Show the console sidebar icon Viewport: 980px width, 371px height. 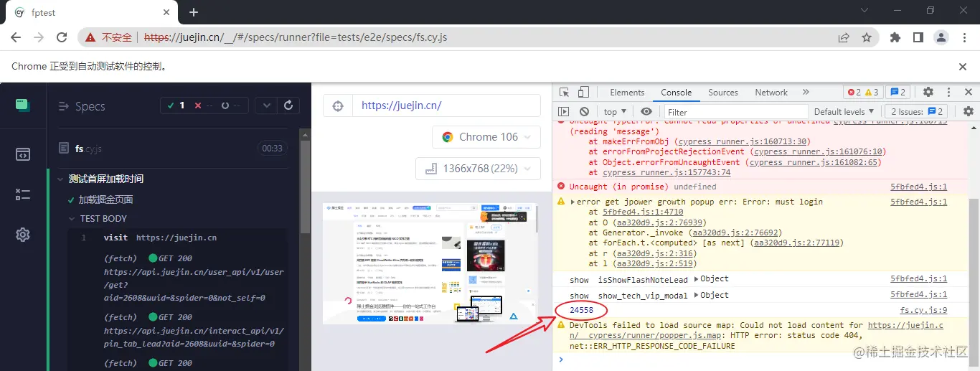[564, 111]
